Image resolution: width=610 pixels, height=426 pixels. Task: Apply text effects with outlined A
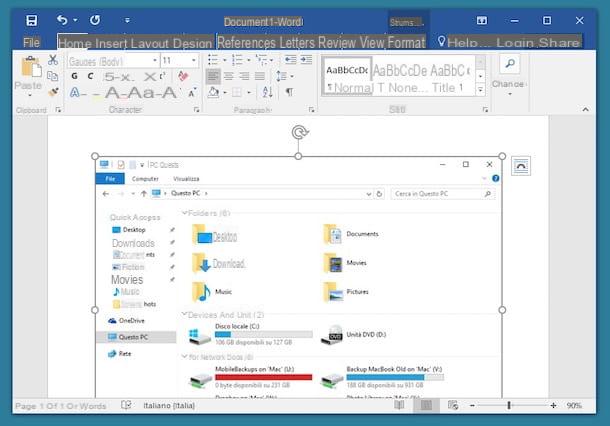pyautogui.click(x=74, y=93)
